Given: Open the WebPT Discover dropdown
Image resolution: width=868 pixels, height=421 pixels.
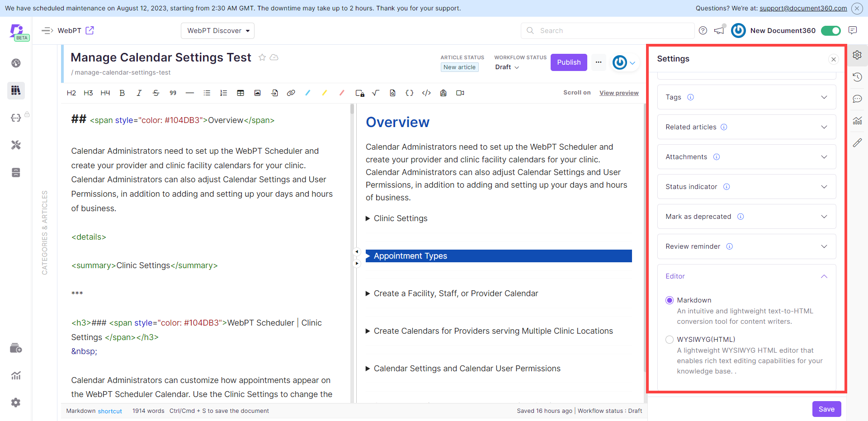Looking at the screenshot, I should [217, 31].
